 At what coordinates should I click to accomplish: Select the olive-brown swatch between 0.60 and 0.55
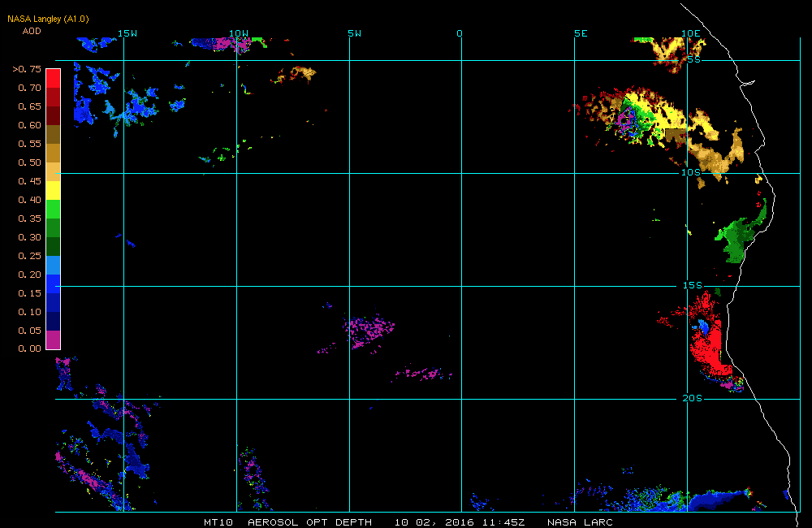pyautogui.click(x=54, y=134)
